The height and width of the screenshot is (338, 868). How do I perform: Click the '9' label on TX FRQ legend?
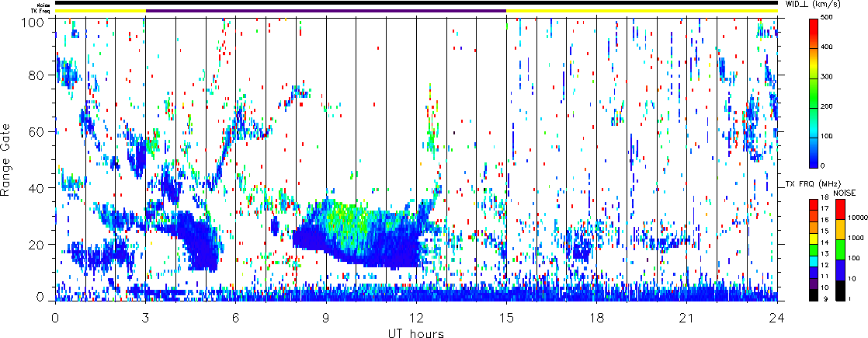[x=825, y=298]
